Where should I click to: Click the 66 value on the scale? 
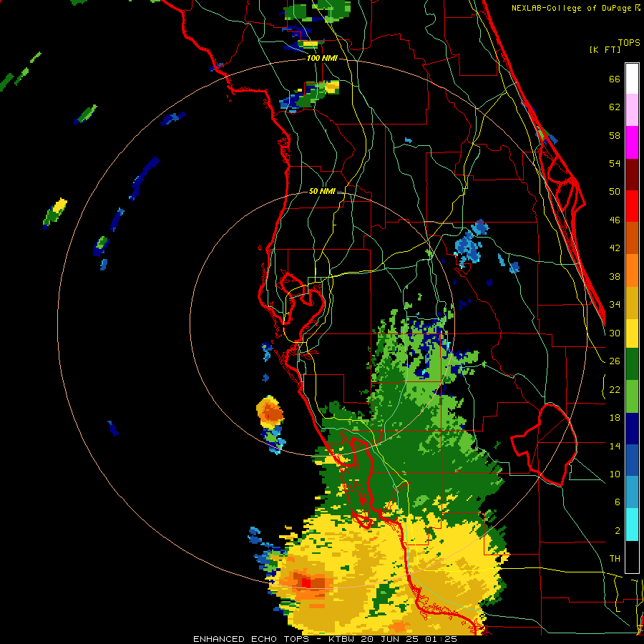pyautogui.click(x=615, y=79)
